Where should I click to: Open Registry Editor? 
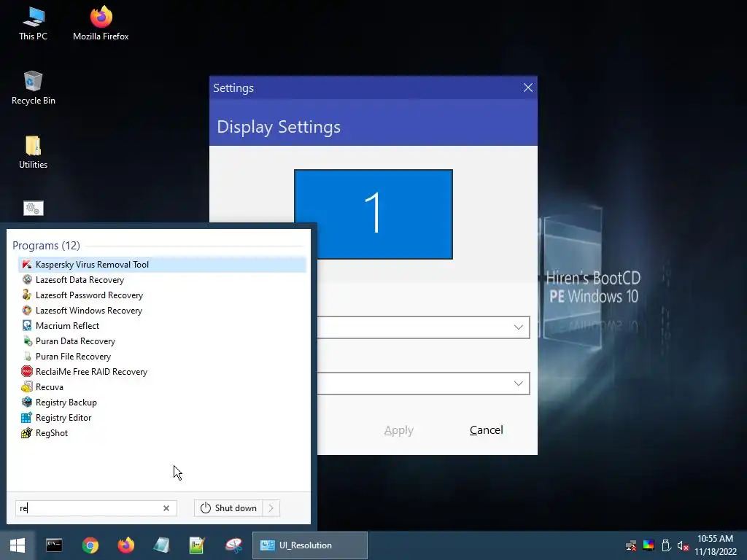[161, 418]
